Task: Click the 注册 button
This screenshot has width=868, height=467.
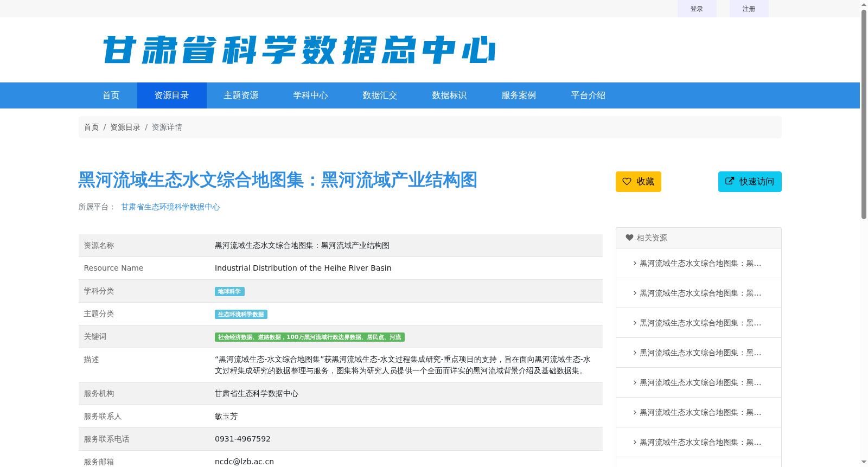Action: (x=749, y=9)
